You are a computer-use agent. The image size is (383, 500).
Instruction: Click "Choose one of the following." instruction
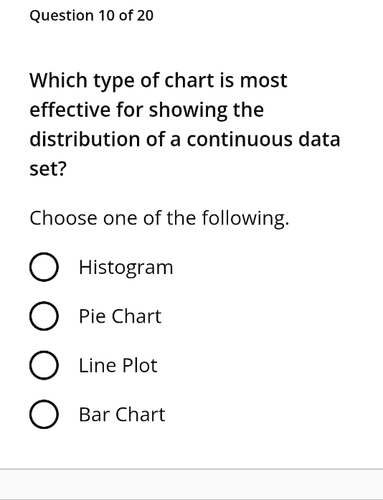point(159,218)
